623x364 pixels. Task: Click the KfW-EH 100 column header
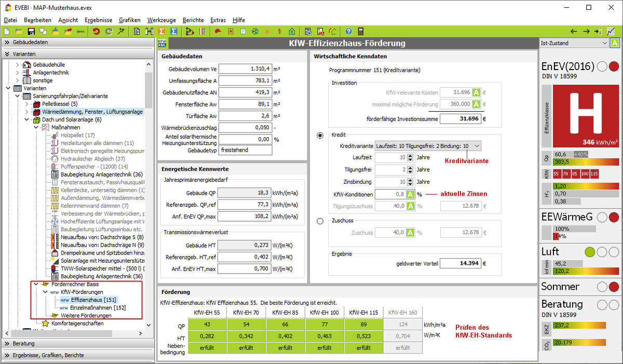pyautogui.click(x=323, y=313)
